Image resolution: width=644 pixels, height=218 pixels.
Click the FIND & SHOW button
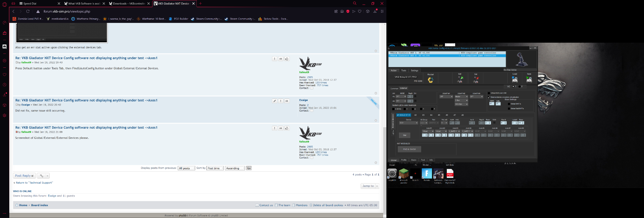click(x=409, y=149)
